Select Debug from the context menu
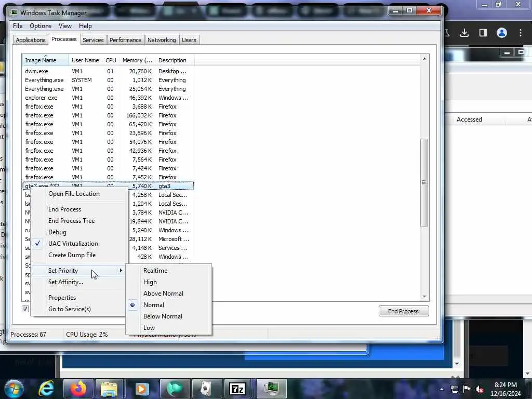This screenshot has width=532, height=399. click(x=57, y=232)
